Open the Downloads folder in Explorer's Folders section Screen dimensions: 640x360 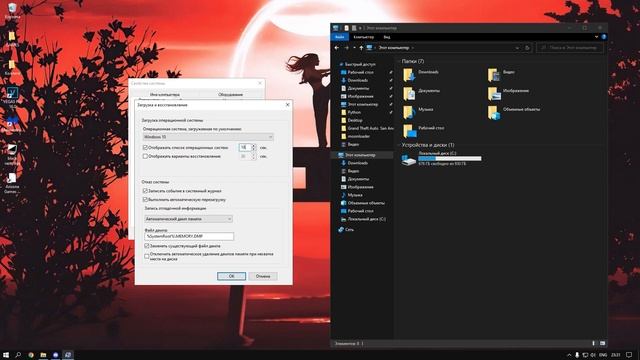click(x=420, y=75)
